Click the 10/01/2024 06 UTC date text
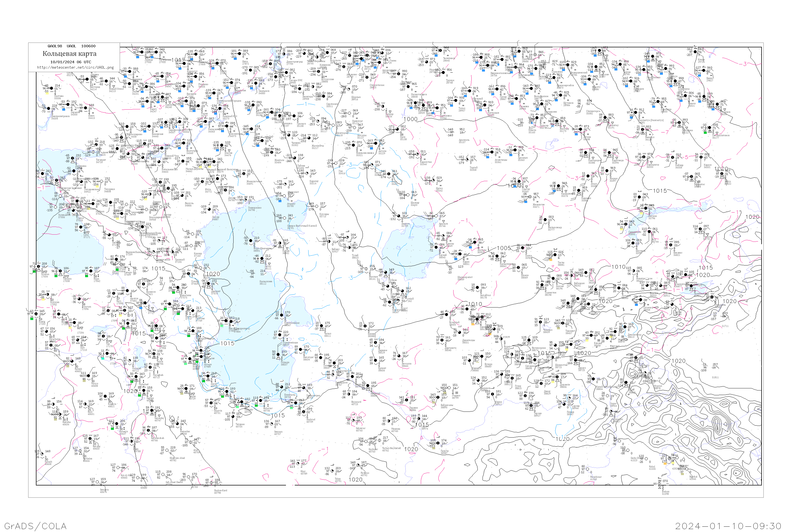The height and width of the screenshot is (532, 798). (70, 62)
